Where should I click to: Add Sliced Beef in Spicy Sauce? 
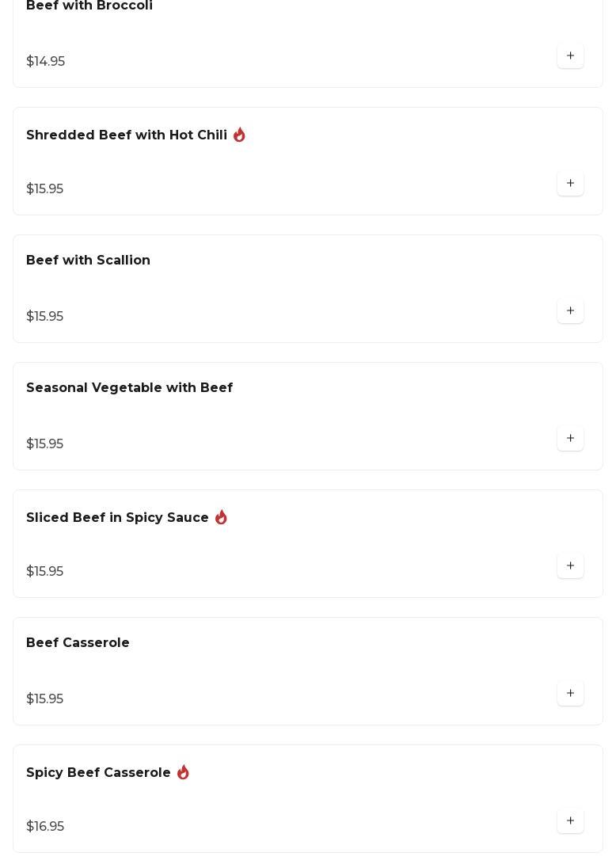click(570, 566)
